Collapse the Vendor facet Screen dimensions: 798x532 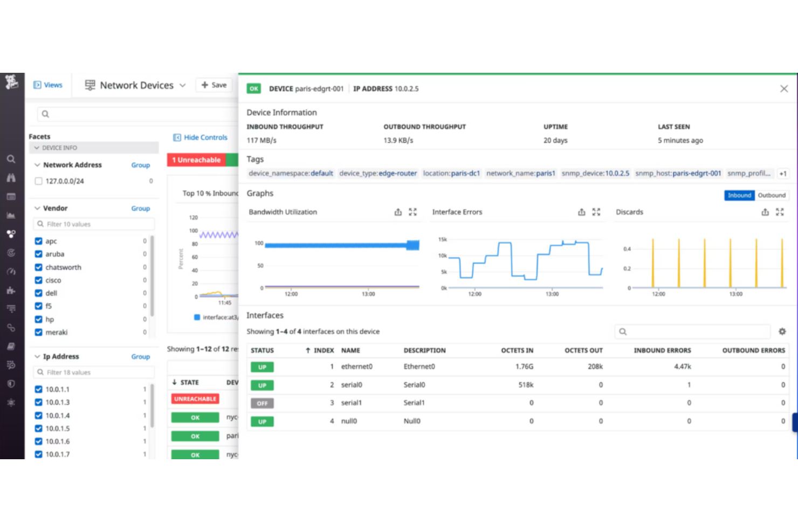click(37, 208)
